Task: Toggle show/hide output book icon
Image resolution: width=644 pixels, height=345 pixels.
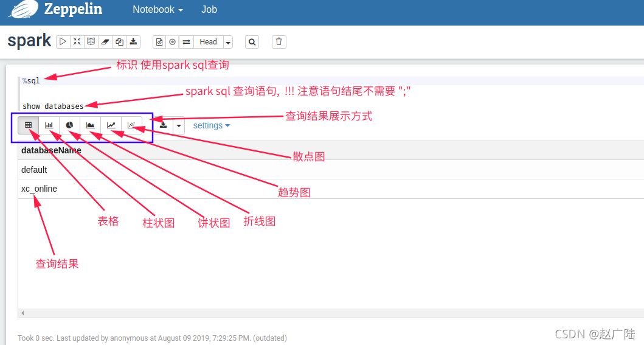Action: (x=91, y=41)
